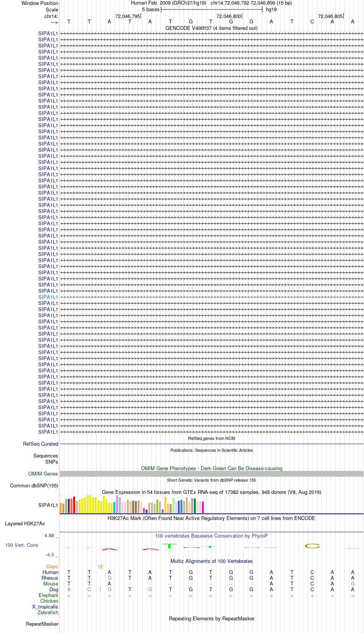The height and width of the screenshot is (633, 364).
Task: Click the Scale label in the ruler
Action: 52,10
